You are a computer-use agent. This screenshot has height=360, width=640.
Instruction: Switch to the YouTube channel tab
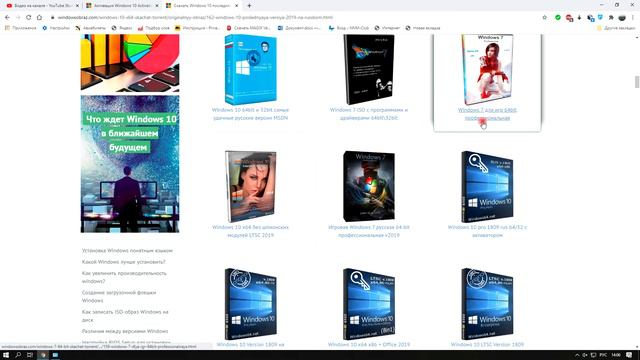click(42, 6)
